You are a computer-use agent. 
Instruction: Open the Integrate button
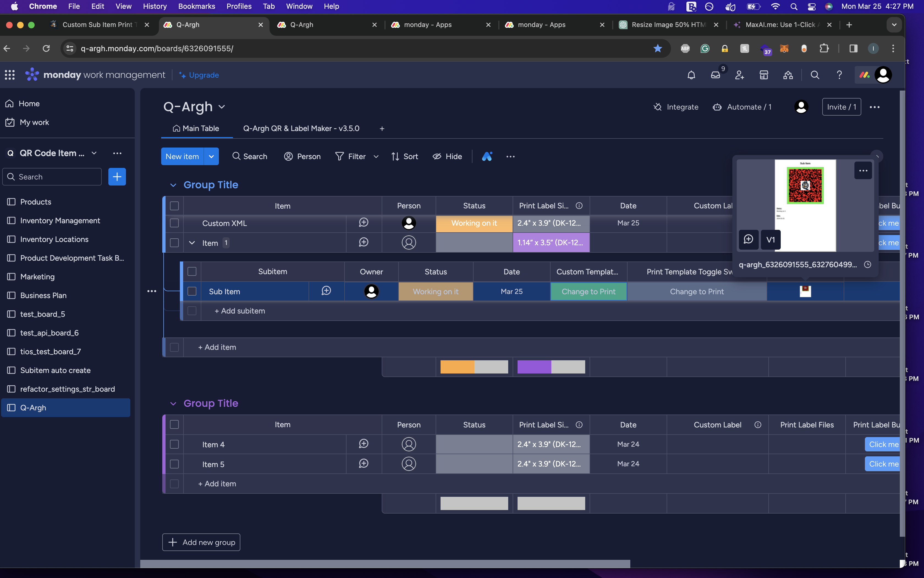click(x=676, y=107)
